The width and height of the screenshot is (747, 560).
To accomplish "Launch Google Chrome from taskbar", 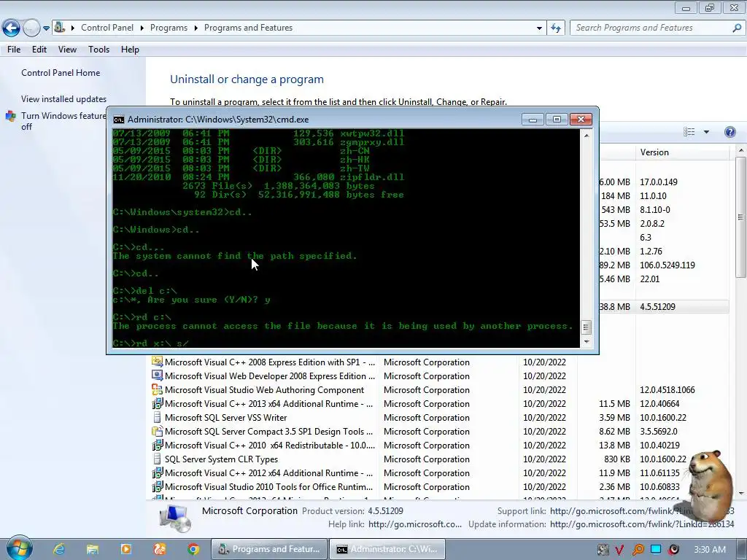I will pos(193,549).
